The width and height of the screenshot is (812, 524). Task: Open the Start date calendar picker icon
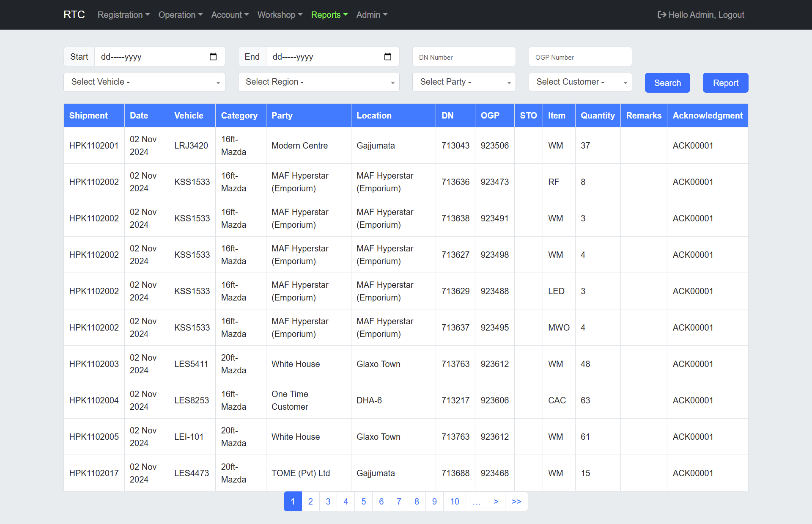point(213,57)
